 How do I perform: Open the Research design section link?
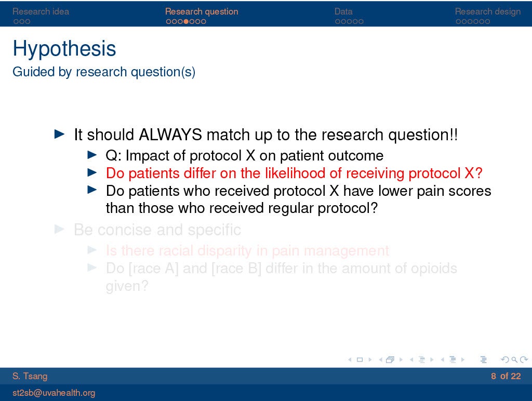[487, 11]
